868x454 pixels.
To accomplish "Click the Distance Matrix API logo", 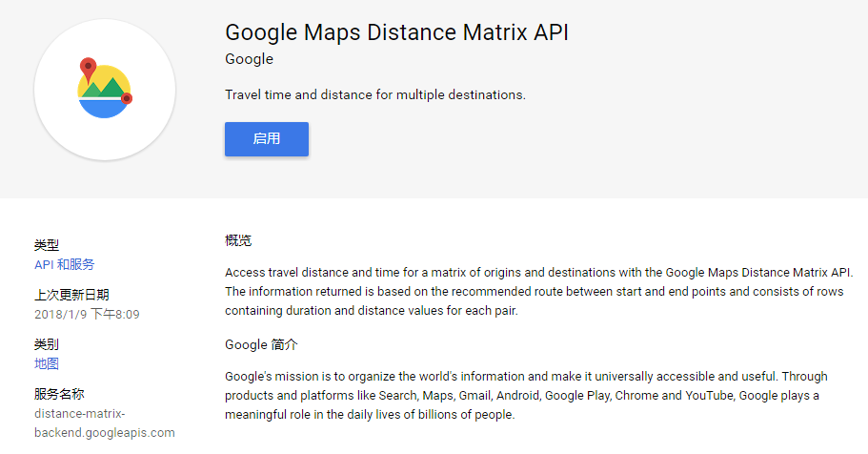I will pyautogui.click(x=105, y=90).
